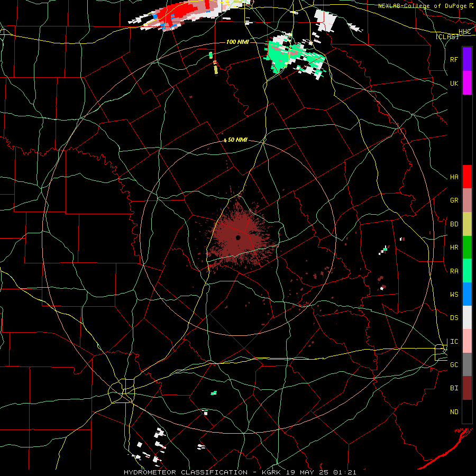Click the RF purple legend swatch

pos(467,59)
